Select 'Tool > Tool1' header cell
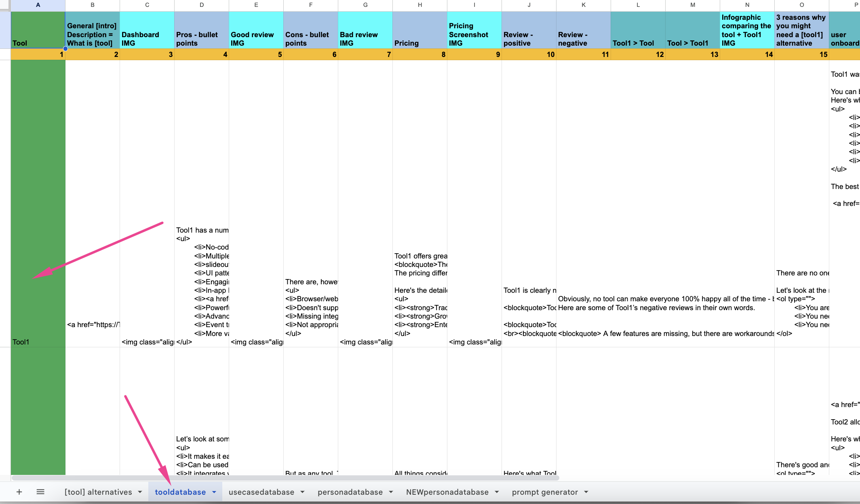Screen dimensions: 860x504 tap(693, 30)
